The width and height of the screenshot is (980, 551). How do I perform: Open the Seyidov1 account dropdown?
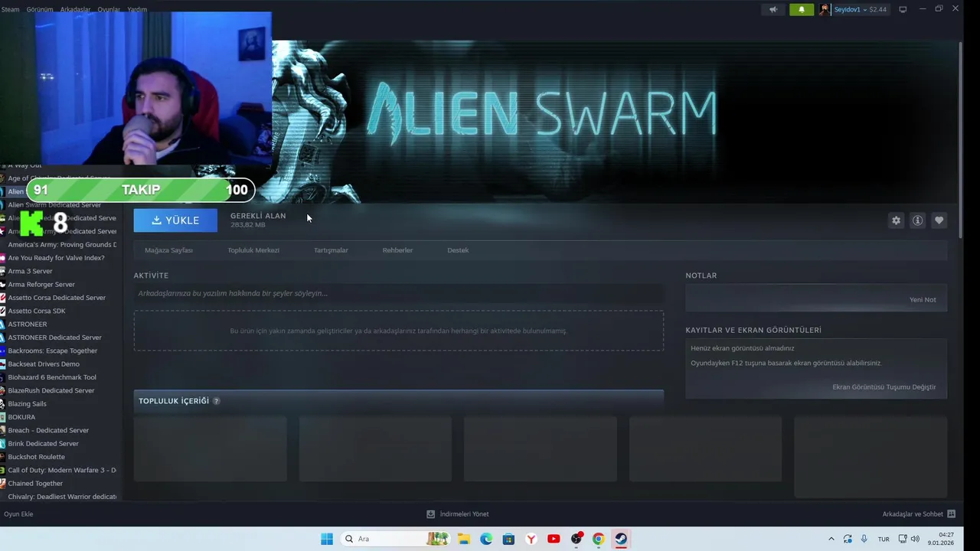tap(860, 9)
